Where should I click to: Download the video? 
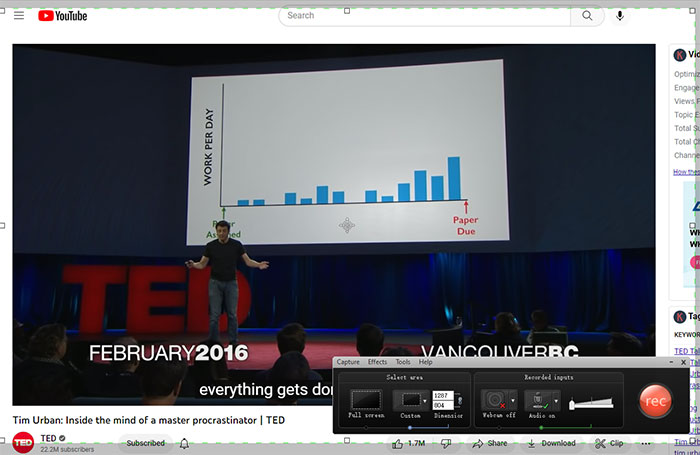551,443
